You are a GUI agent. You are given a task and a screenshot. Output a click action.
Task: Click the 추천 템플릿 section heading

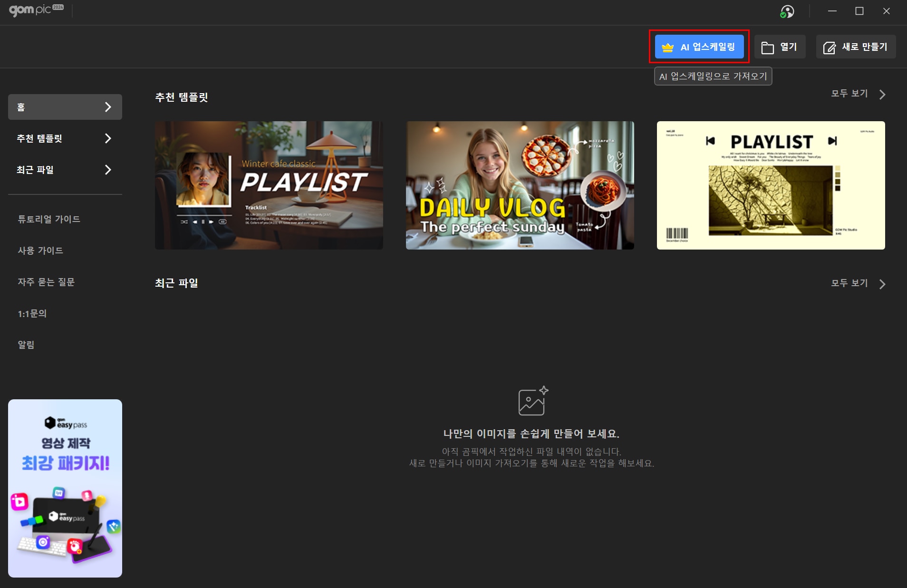tap(182, 97)
